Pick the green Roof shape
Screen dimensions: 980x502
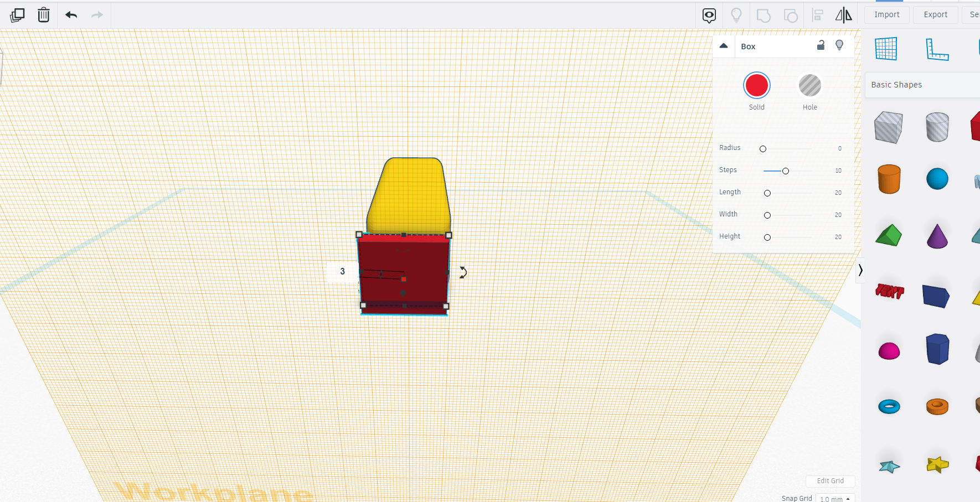(889, 235)
